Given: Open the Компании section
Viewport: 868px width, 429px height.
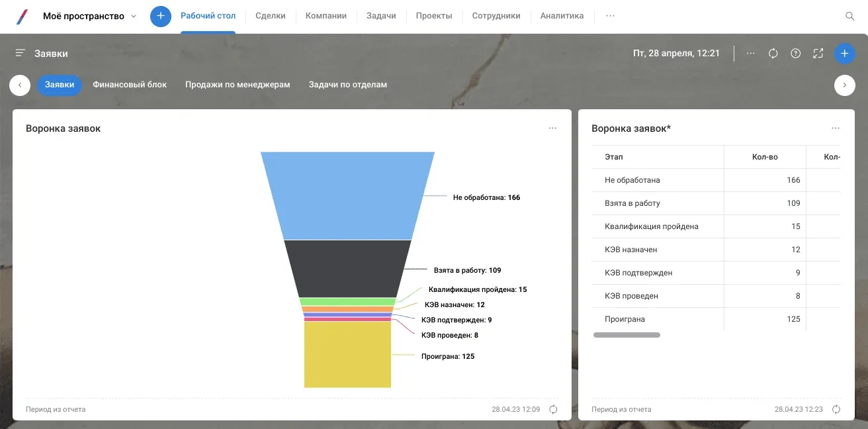Looking at the screenshot, I should click(326, 16).
